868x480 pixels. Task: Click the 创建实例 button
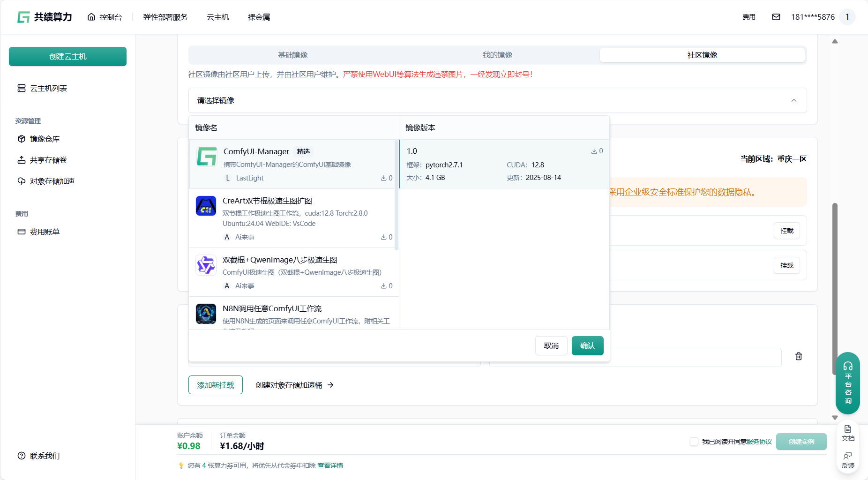coord(801,442)
